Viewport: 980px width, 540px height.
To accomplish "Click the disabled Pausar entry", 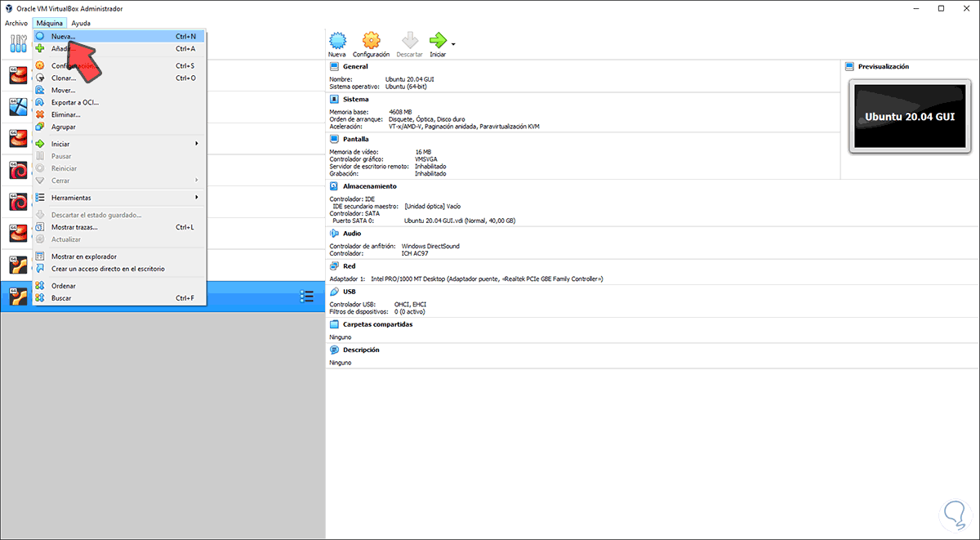I will [119, 156].
